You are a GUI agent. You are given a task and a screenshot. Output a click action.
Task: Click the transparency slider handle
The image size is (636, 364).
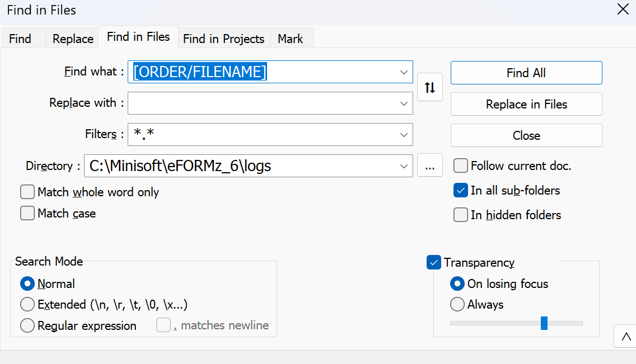tap(544, 323)
